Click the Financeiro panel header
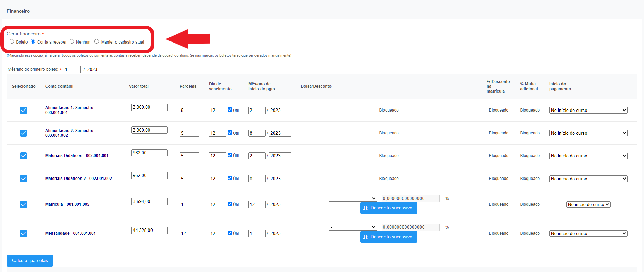 click(322, 11)
